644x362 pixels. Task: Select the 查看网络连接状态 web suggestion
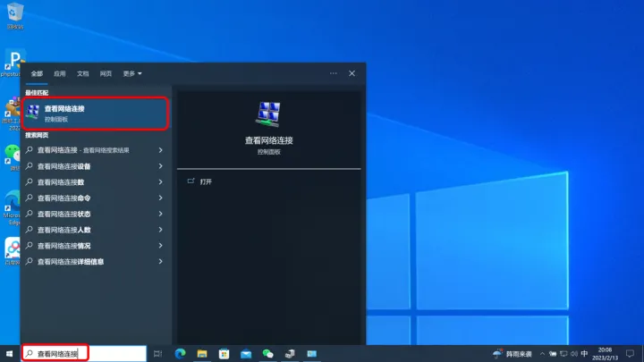point(64,215)
